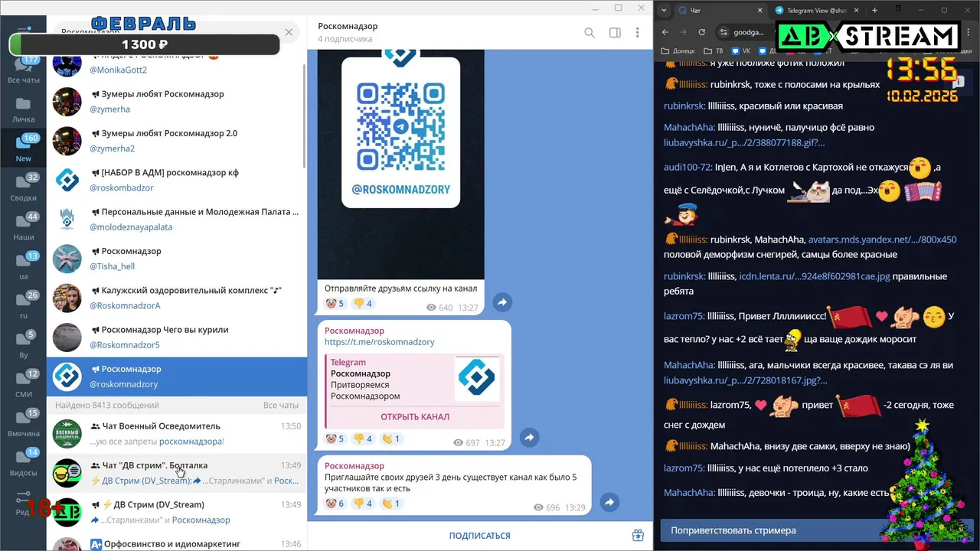Image resolution: width=980 pixels, height=551 pixels.
Task: Toggle clapping reaction 1 on last post
Action: click(391, 504)
